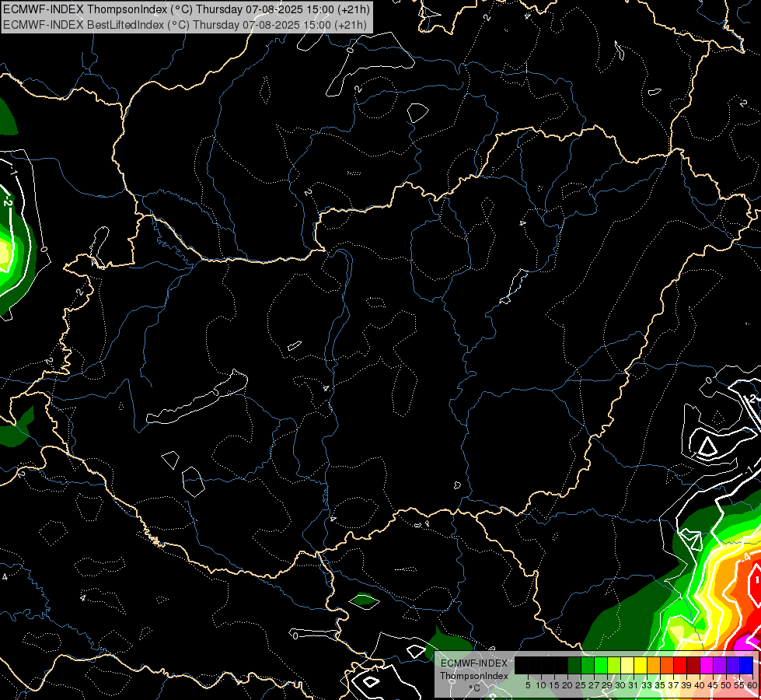Screen dimensions: 761x700
Task: Select the pale yellow 30-31 legend swatch
Action: (627, 665)
